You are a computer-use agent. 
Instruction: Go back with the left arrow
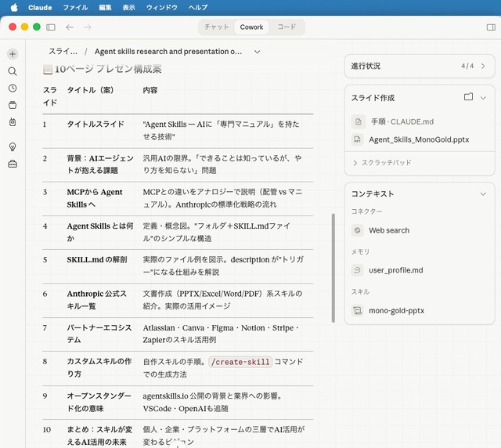click(70, 27)
